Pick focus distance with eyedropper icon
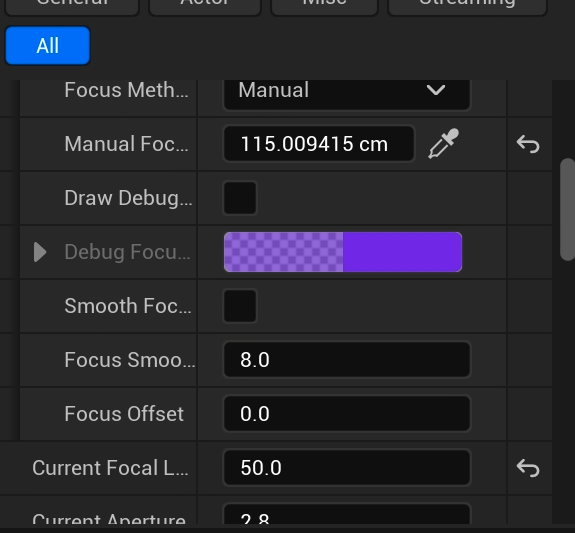The height and width of the screenshot is (533, 575). tap(444, 143)
